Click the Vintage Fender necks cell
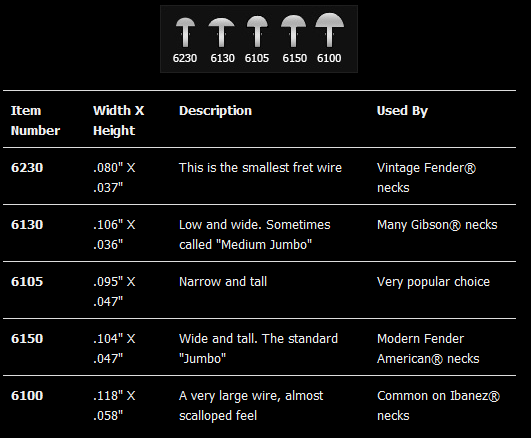This screenshot has width=531, height=438. 426,178
